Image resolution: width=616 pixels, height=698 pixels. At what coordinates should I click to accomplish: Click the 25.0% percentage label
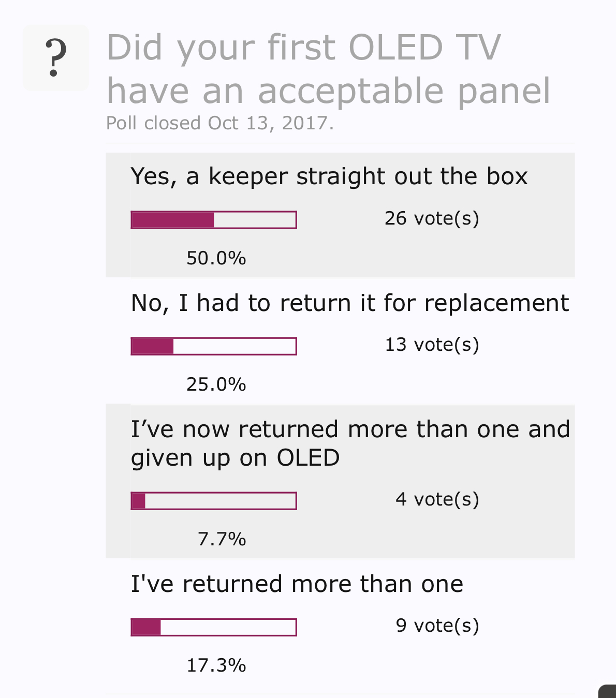(x=216, y=384)
